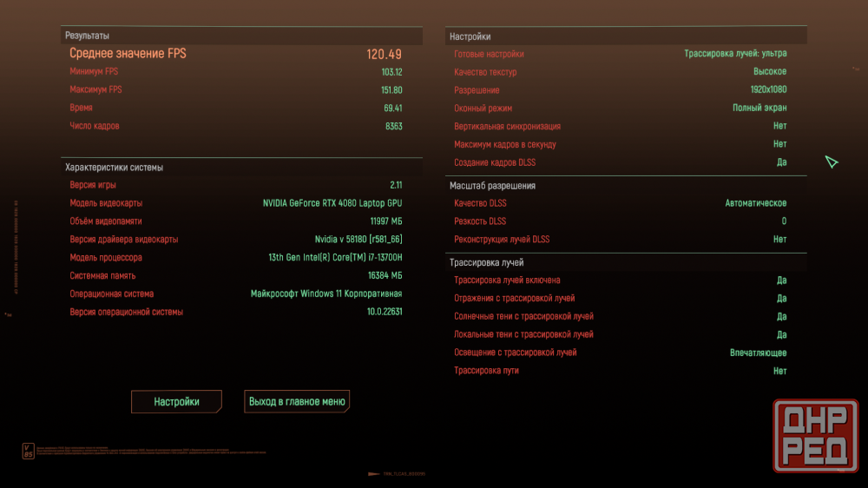Select the Разрешение value 1920x1080

[768, 90]
